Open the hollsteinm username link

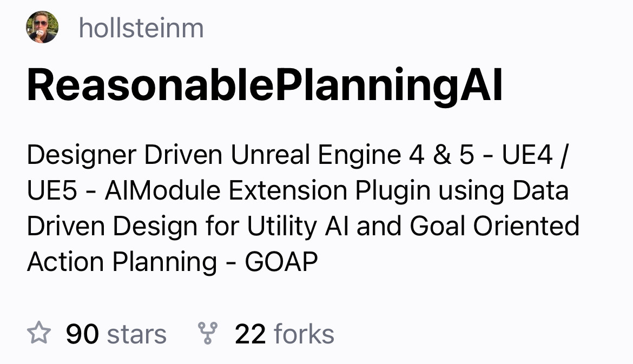click(x=141, y=28)
